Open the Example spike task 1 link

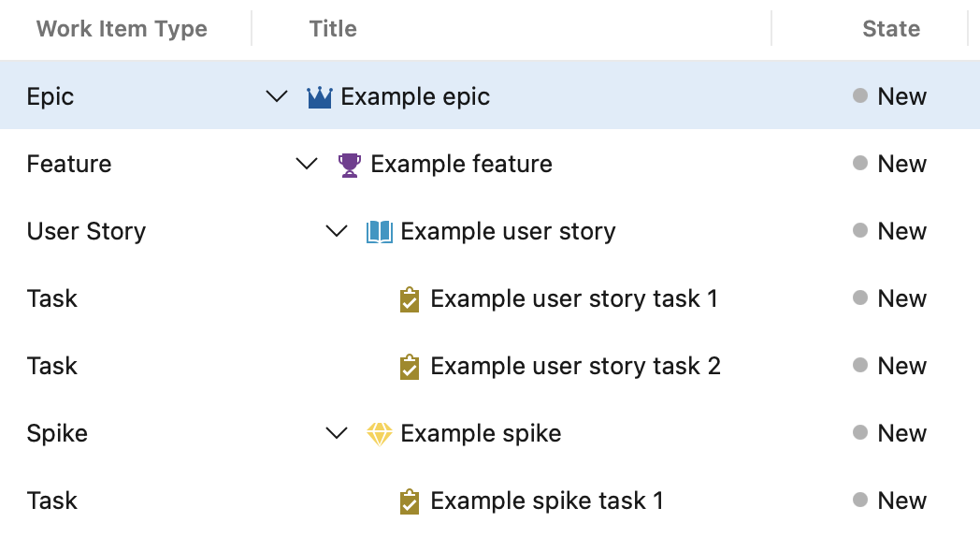[x=546, y=501]
